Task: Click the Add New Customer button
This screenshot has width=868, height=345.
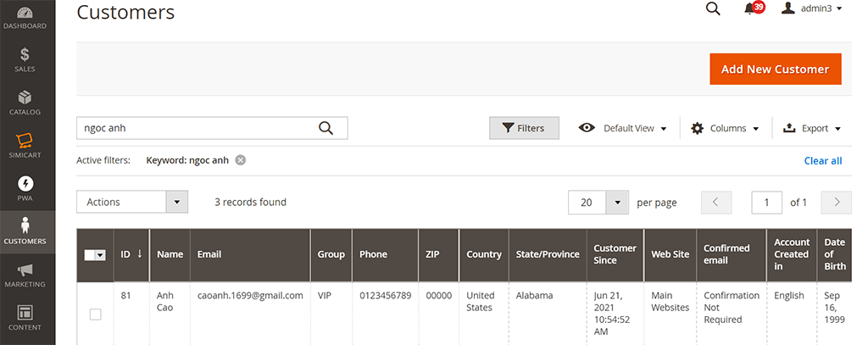Action: 775,70
